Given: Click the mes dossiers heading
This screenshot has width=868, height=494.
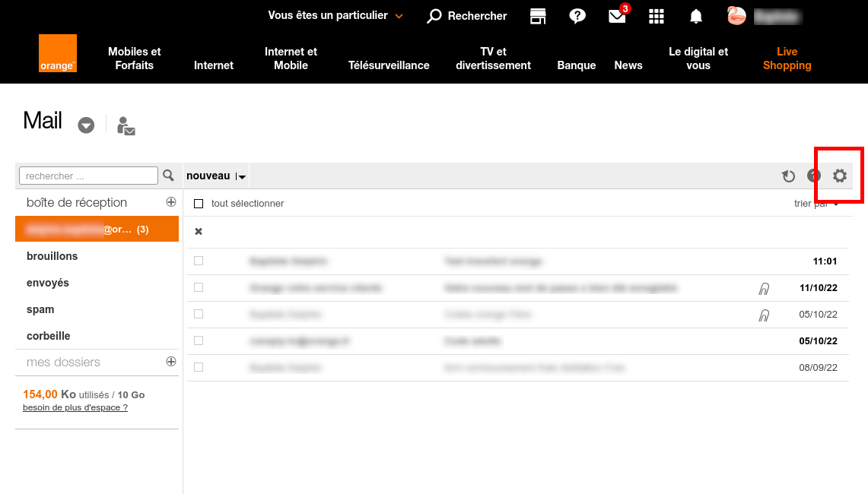Looking at the screenshot, I should [63, 362].
